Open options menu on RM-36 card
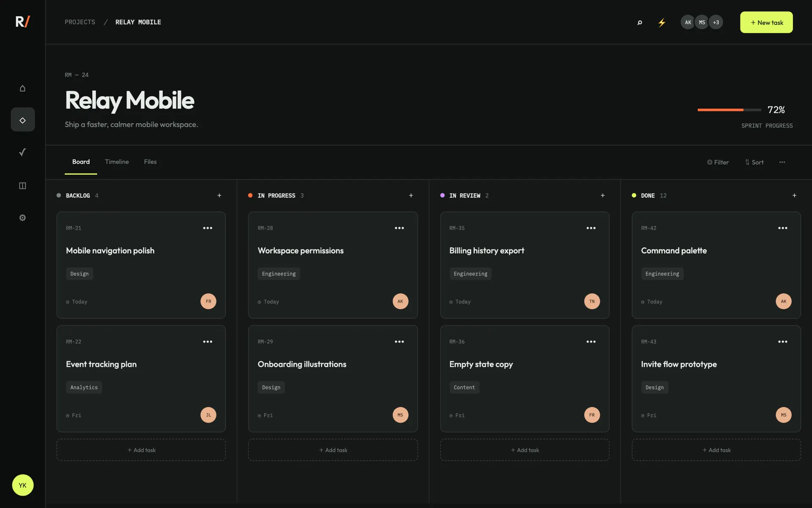Screen dimensions: 812x508 pos(591,342)
